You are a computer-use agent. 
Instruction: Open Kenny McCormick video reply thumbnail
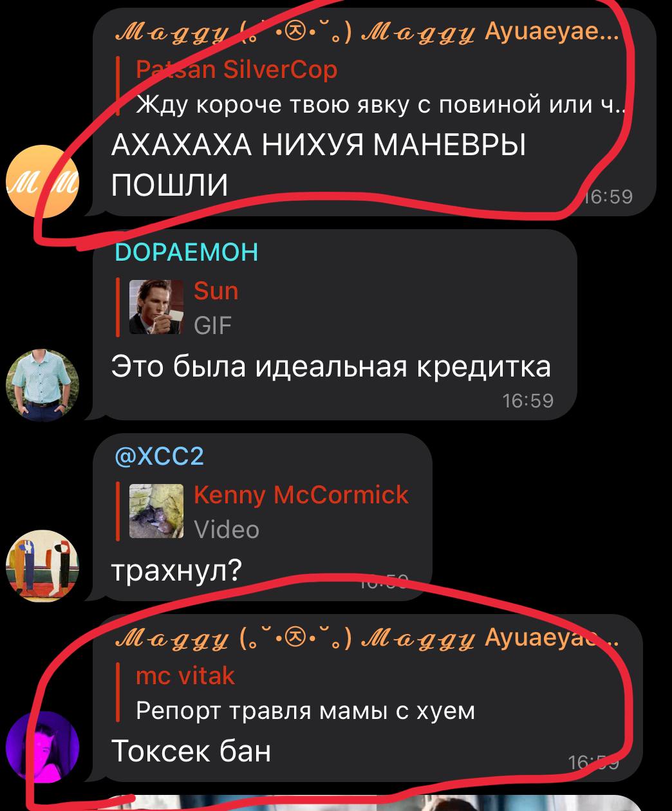[156, 512]
